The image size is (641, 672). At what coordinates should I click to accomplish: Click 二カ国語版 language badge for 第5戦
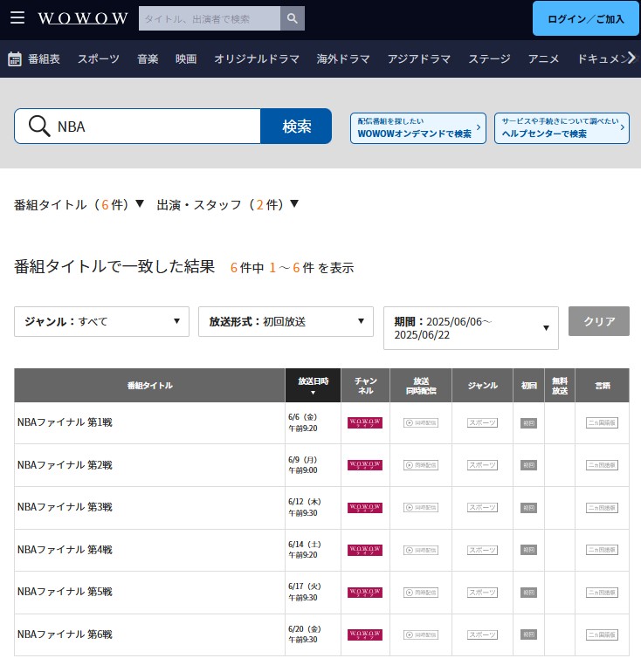coord(602,593)
